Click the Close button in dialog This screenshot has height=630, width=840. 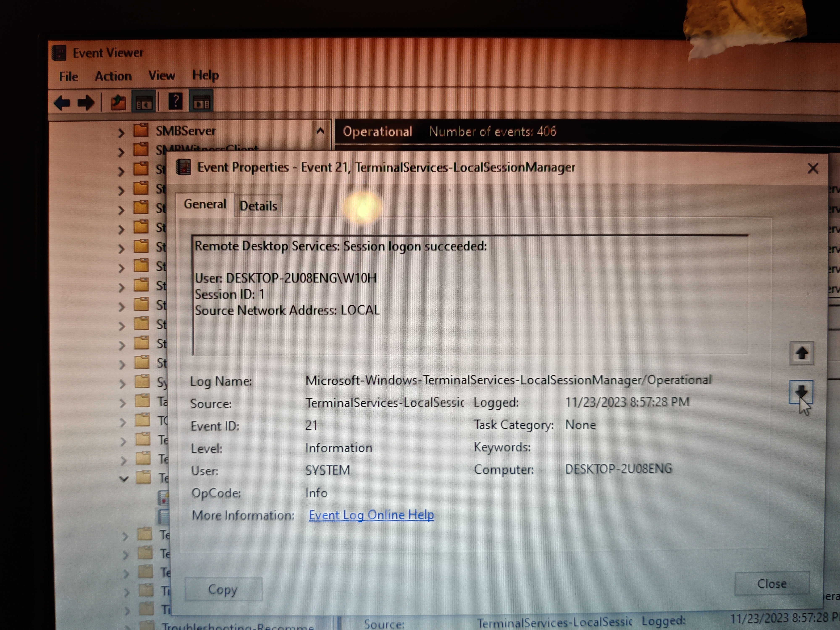[x=772, y=583]
